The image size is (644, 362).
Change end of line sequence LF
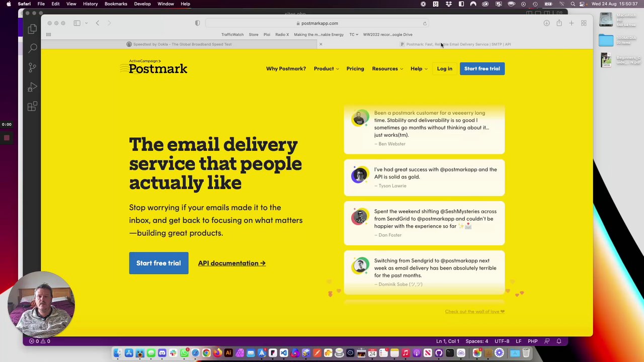[518, 341]
